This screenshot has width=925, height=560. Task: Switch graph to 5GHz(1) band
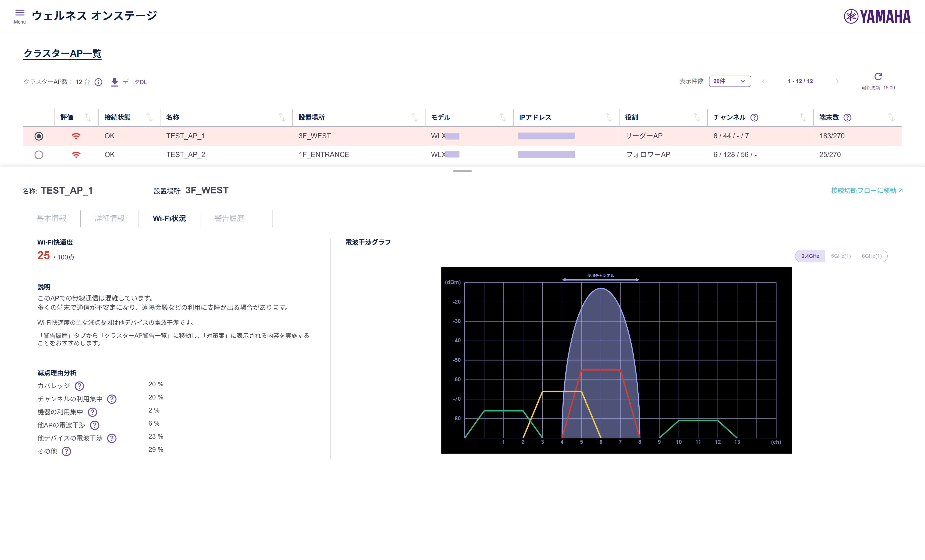840,256
